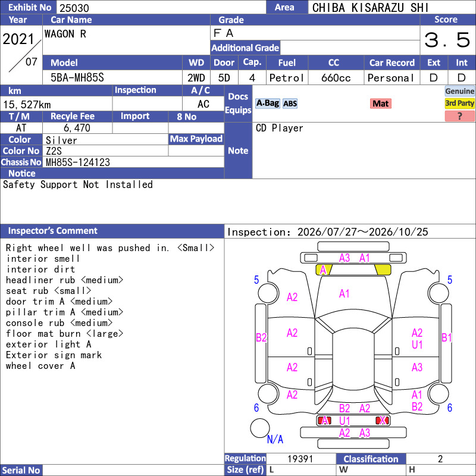476x476 pixels.
Task: Click the A1 mark on the hood
Action: click(x=344, y=293)
